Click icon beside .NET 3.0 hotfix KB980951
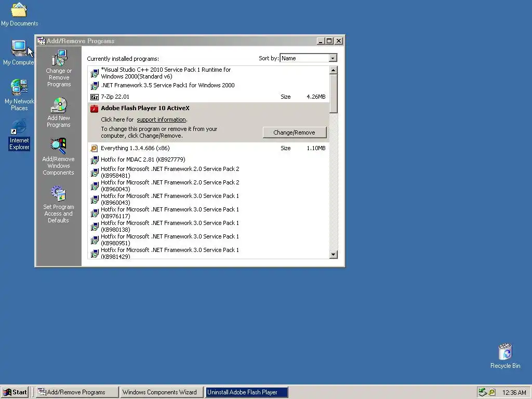 95,240
